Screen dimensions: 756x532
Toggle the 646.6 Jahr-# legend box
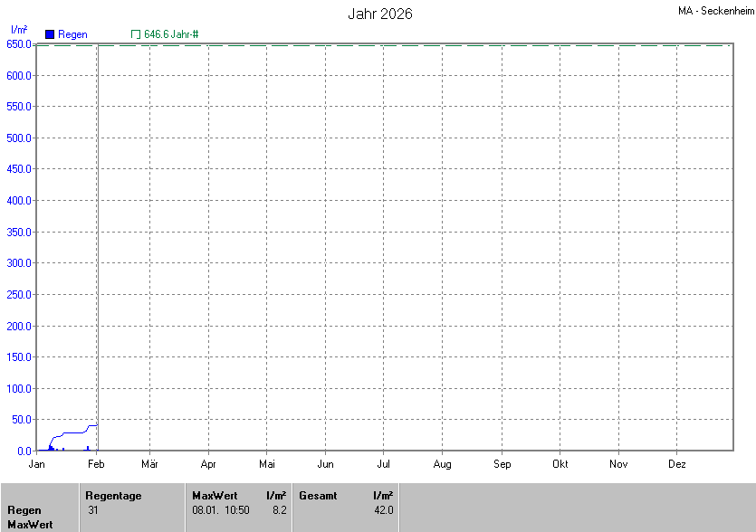(x=136, y=34)
